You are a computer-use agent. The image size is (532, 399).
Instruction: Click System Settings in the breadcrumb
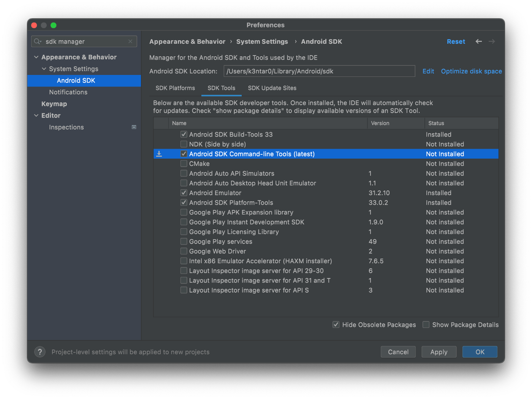pyautogui.click(x=262, y=41)
